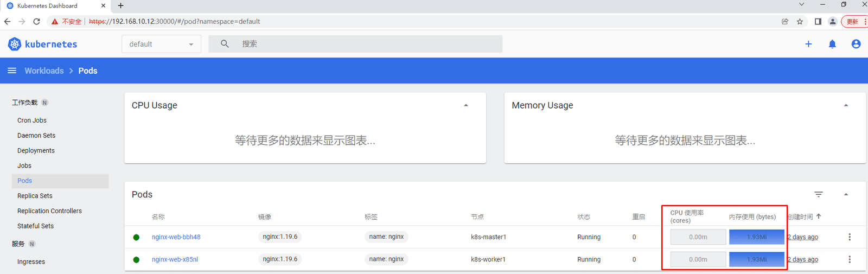Click the k8s-master1 node cell

488,237
